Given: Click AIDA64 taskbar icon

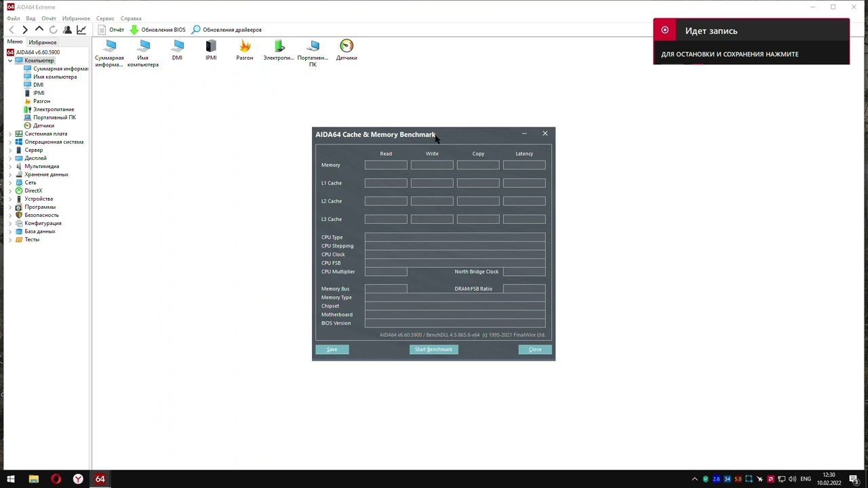Looking at the screenshot, I should [100, 479].
